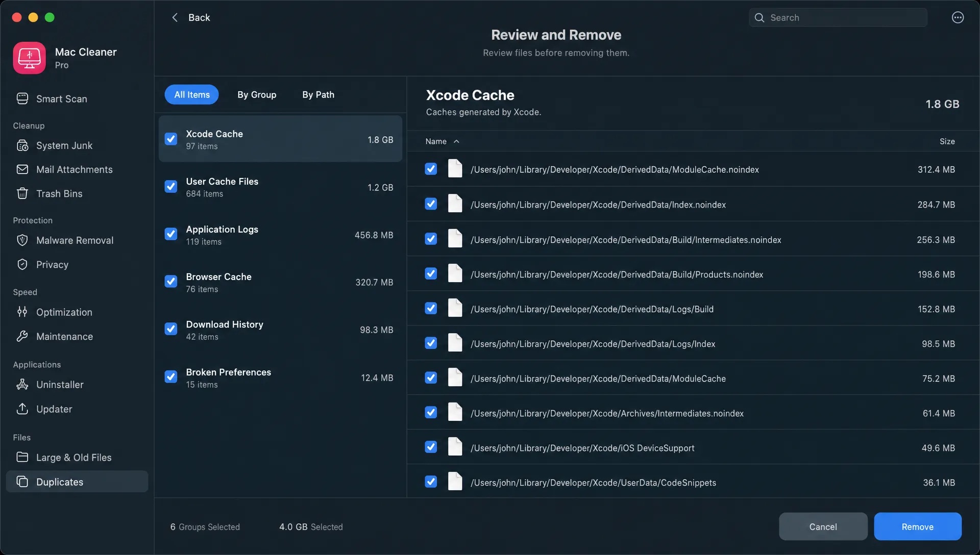Sort list by Size column header
980x555 pixels.
click(x=947, y=141)
